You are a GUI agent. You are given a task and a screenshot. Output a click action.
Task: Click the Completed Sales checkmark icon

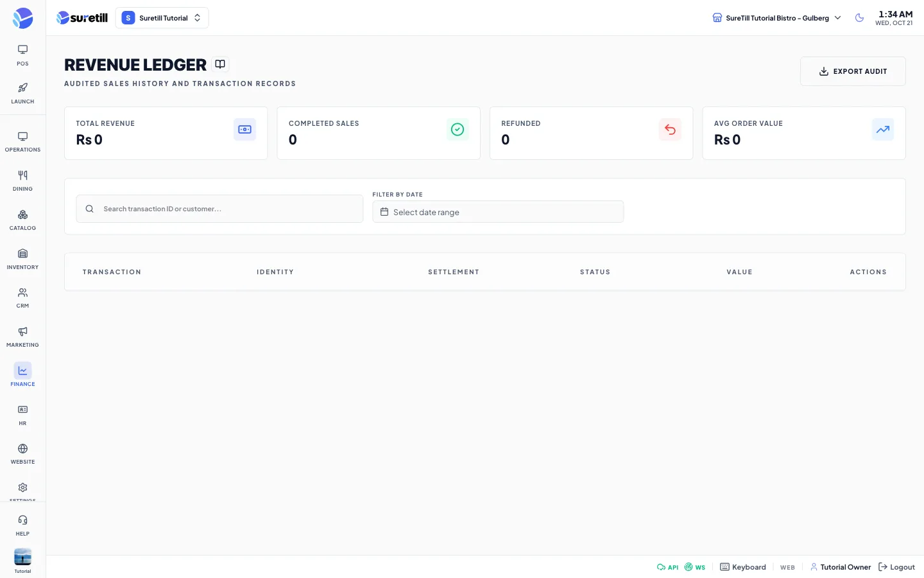[x=458, y=130]
